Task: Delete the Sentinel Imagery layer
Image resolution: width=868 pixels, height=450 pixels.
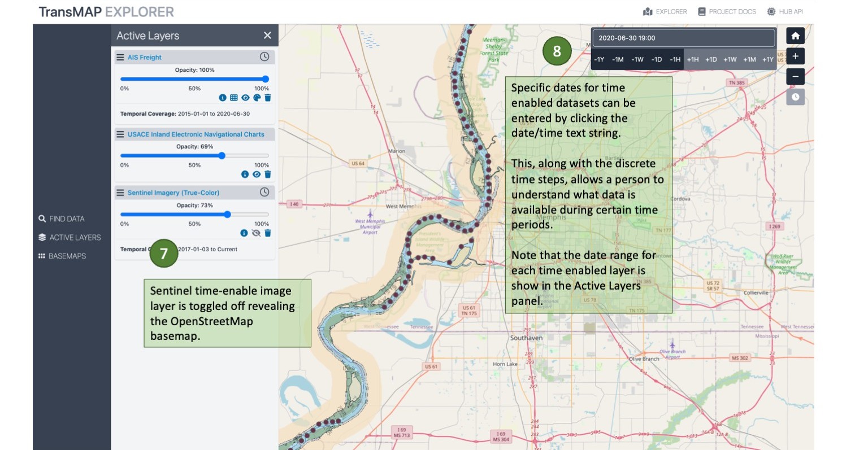Action: point(268,233)
